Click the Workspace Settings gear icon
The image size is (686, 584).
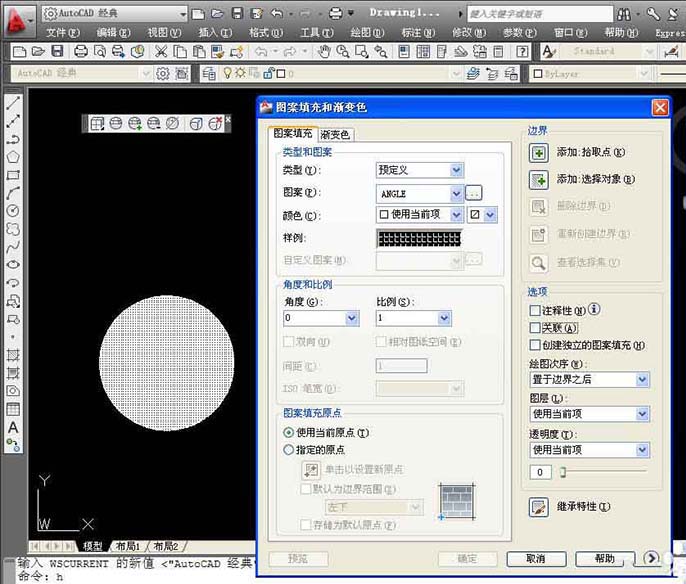tap(163, 73)
